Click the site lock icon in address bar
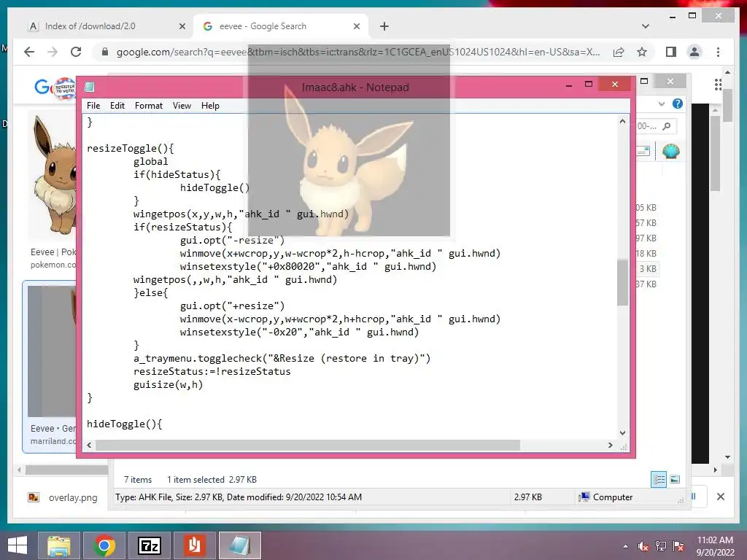 point(105,52)
